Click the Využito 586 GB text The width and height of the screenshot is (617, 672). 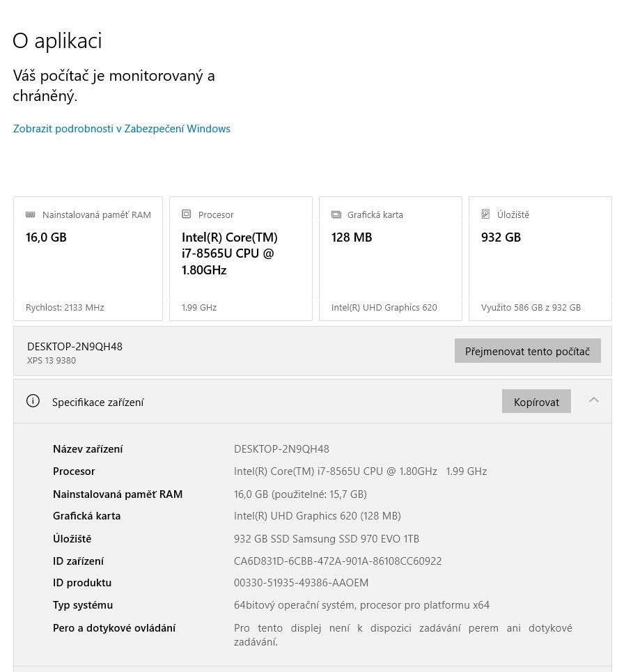point(531,307)
